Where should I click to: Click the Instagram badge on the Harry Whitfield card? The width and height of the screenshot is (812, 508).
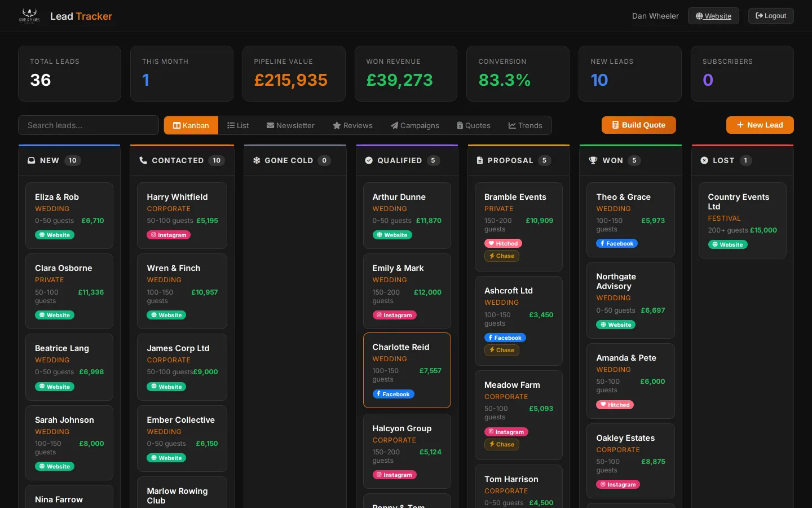(169, 235)
